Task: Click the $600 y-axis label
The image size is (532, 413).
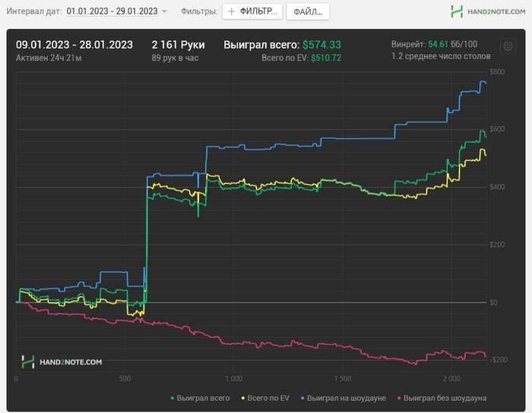Action: (x=497, y=129)
